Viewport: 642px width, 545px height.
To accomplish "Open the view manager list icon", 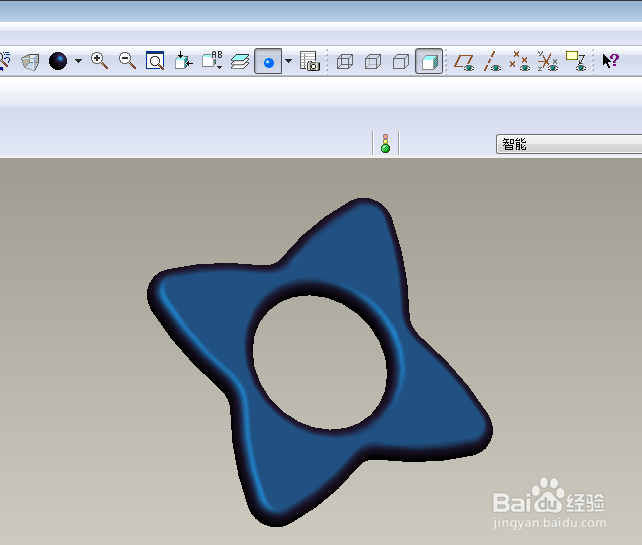I will click(310, 61).
